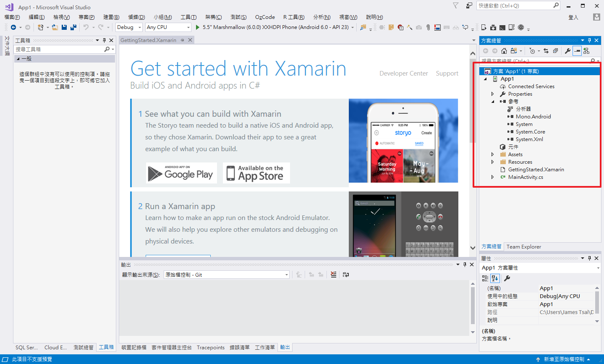The width and height of the screenshot is (604, 364).
Task: Click the Find in Files toolbar icon
Action: 363,27
